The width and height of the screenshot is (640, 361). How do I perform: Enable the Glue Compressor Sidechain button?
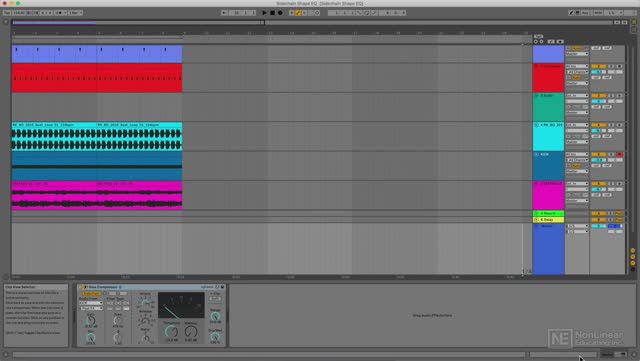pos(91,294)
